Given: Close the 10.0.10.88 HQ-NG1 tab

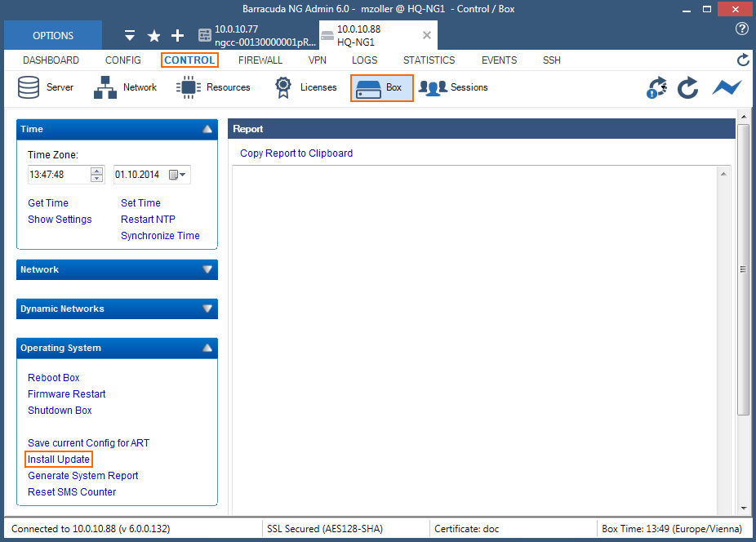Looking at the screenshot, I should (427, 35).
